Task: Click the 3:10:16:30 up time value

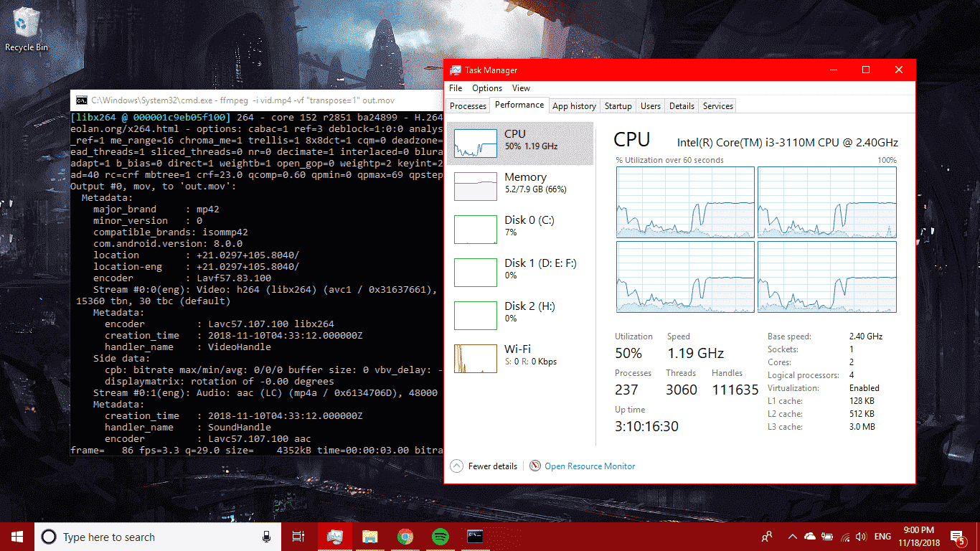Action: [646, 426]
